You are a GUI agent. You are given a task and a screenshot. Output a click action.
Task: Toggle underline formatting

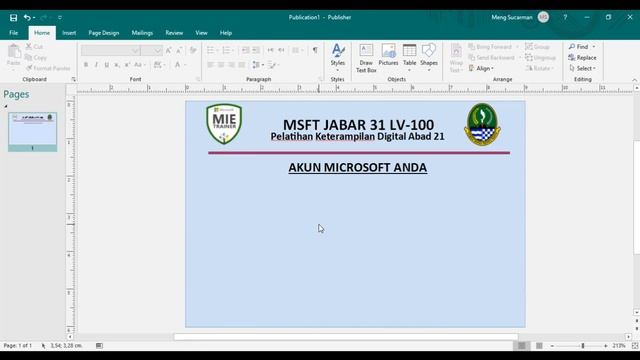[x=107, y=65]
